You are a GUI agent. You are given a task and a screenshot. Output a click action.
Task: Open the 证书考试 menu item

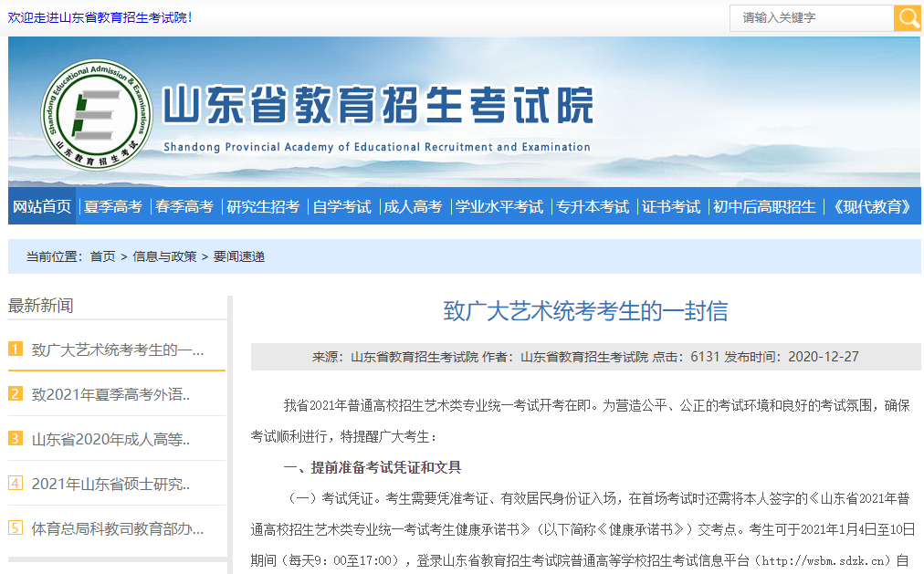tap(671, 206)
